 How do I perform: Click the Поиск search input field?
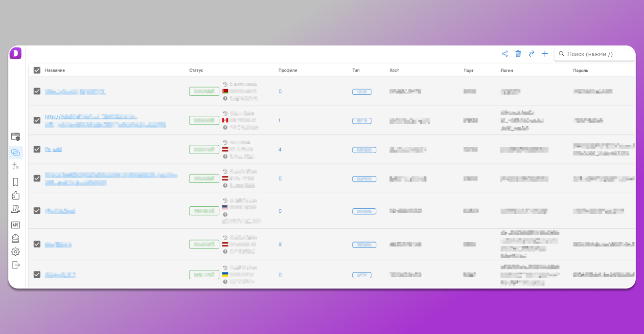(x=597, y=54)
